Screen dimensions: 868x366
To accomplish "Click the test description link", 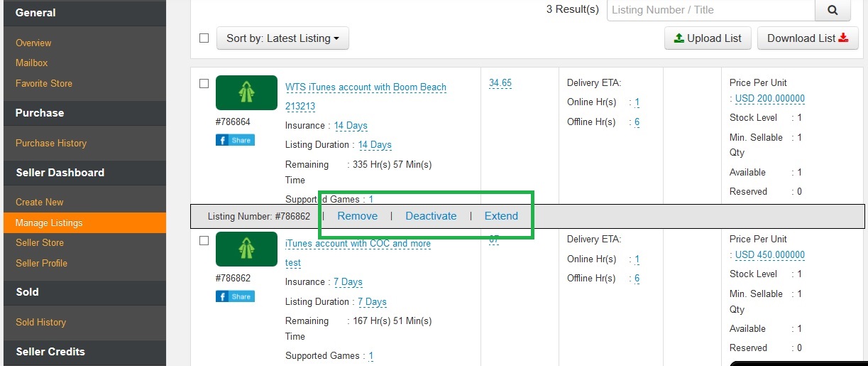I will (293, 263).
